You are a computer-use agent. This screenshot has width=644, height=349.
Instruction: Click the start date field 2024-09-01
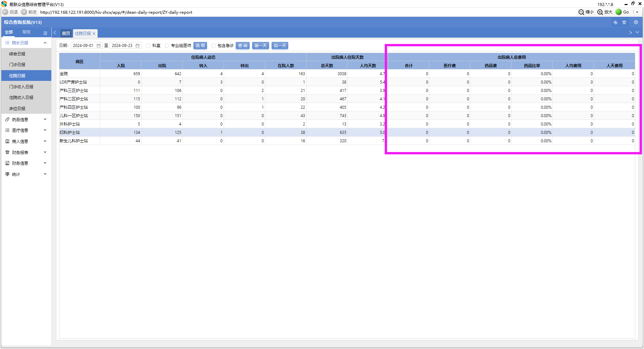click(x=86, y=46)
